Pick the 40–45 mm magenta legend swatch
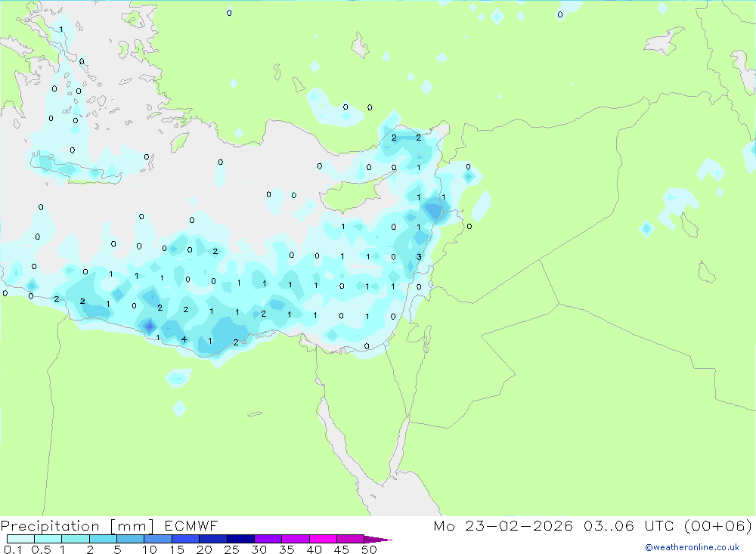This screenshot has width=756, height=554. tap(323, 539)
